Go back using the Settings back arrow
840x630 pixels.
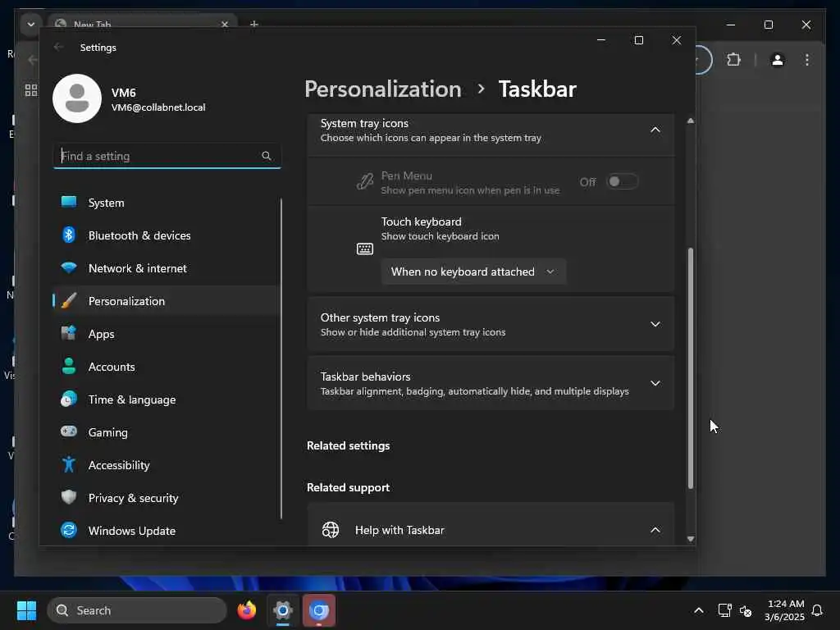click(x=58, y=47)
